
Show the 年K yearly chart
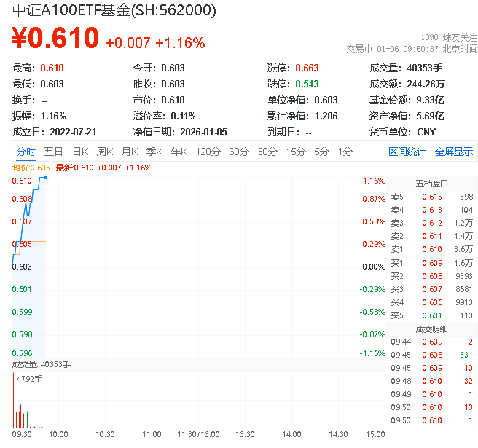pyautogui.click(x=179, y=152)
